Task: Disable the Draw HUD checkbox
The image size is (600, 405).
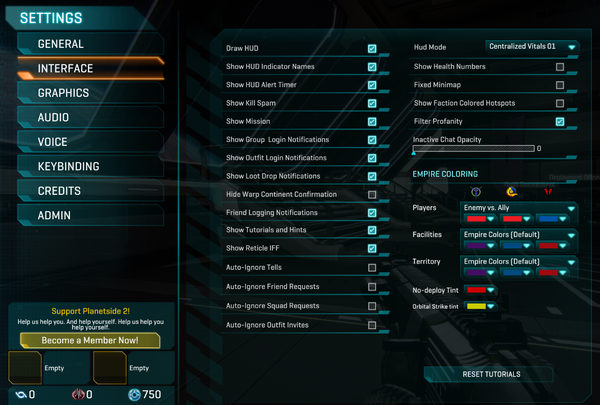Action: click(x=372, y=49)
